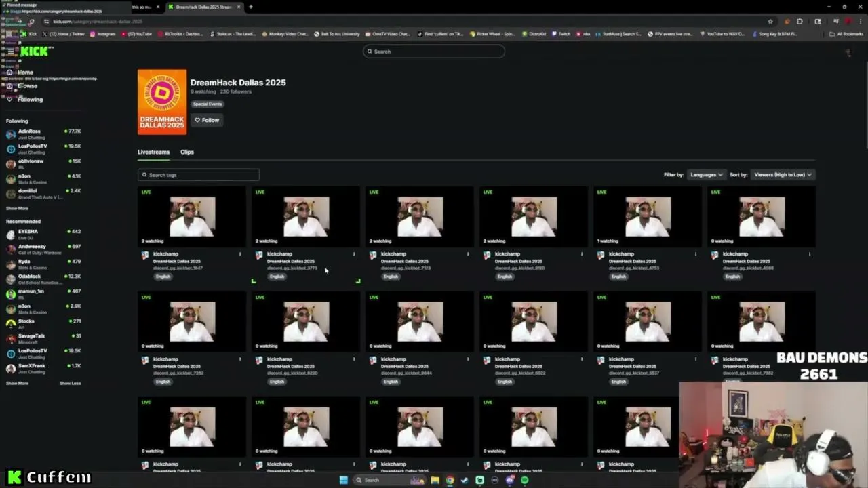The width and height of the screenshot is (868, 488).
Task: Open the stream thumbnail showing 1 watching
Action: click(648, 217)
